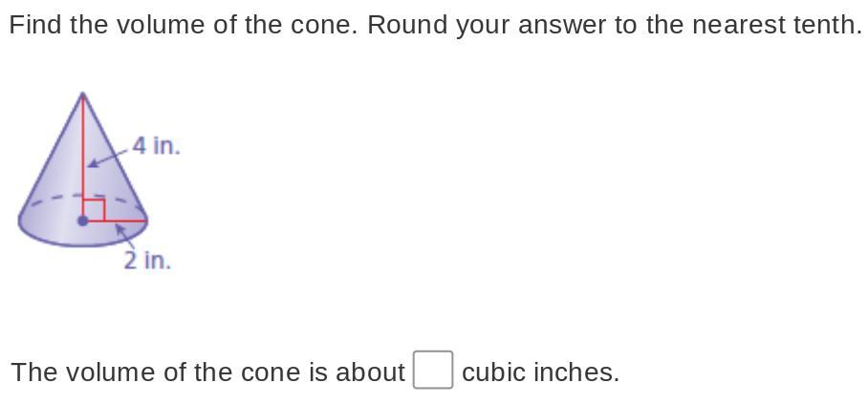Click the "2 in." radius label
The width and height of the screenshot is (868, 404).
pos(147,260)
